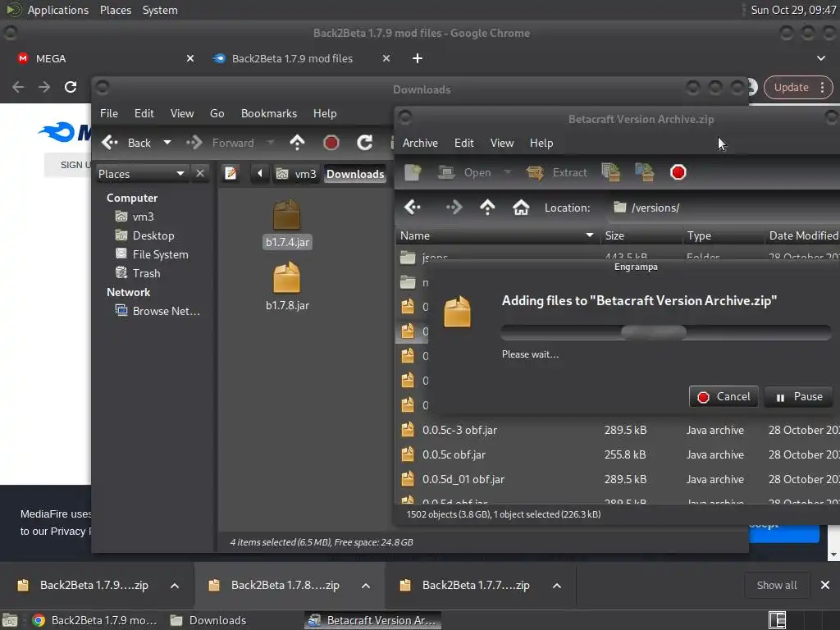This screenshot has width=840, height=630.
Task: Click Chrome back navigation arrow
Action: (x=18, y=87)
